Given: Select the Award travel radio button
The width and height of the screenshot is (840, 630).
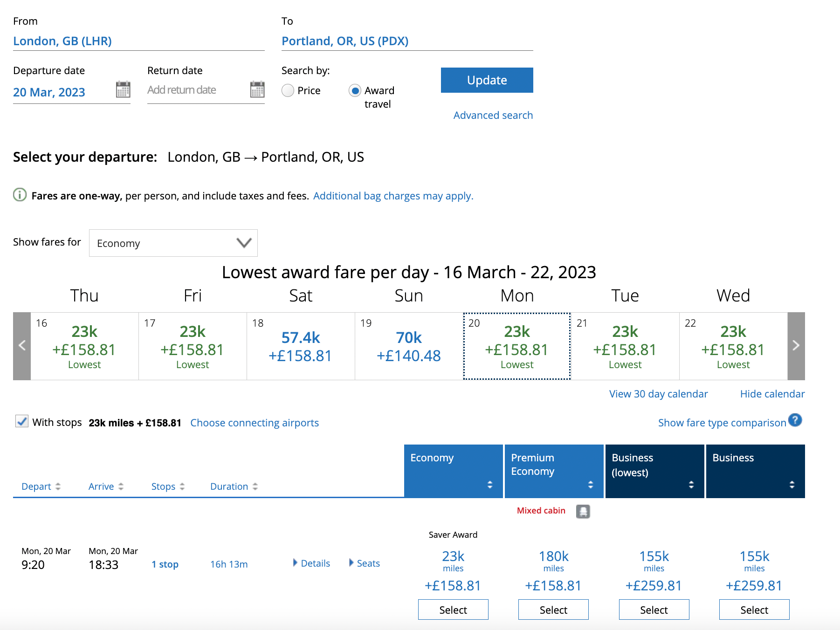Looking at the screenshot, I should tap(355, 90).
